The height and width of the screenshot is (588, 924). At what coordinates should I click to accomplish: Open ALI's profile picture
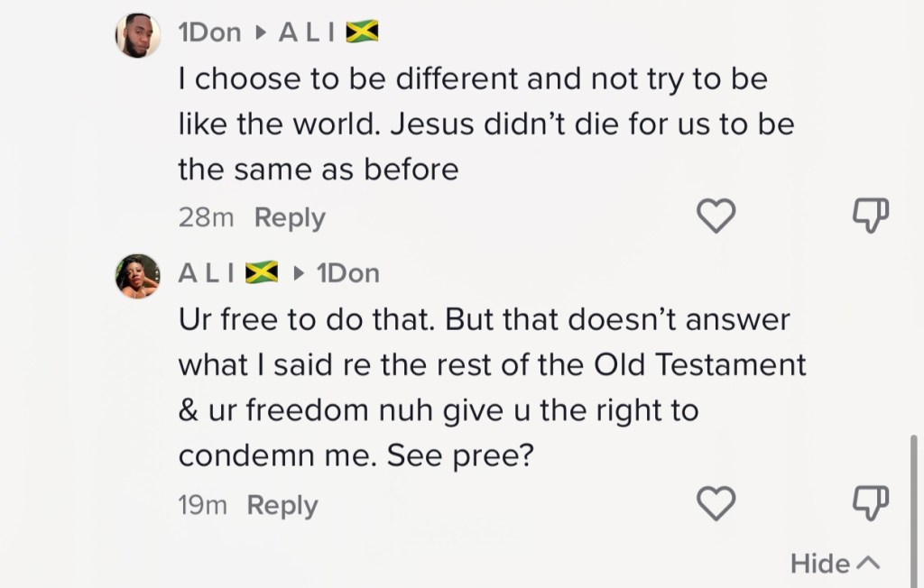tap(138, 276)
